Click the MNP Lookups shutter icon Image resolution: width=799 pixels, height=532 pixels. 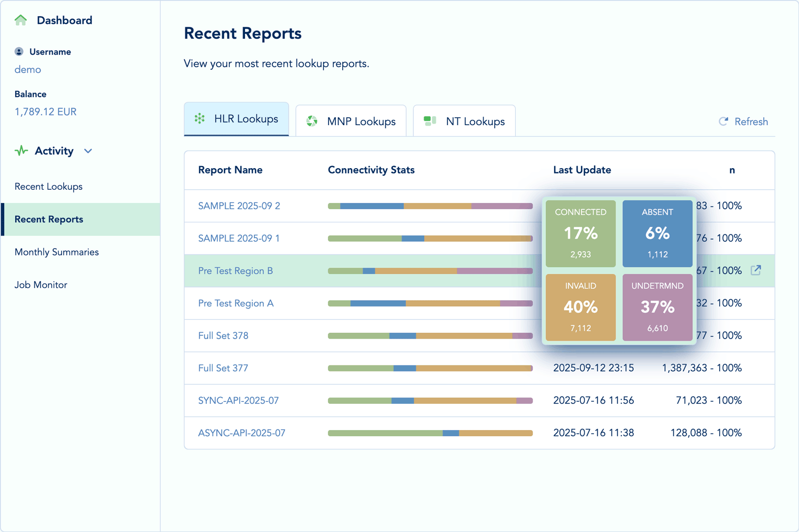point(312,120)
